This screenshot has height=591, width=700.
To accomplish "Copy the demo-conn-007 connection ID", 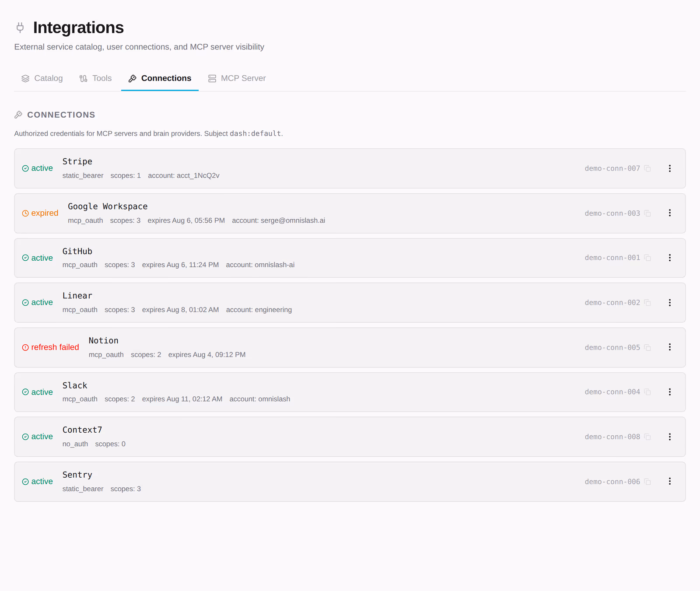I will [647, 168].
